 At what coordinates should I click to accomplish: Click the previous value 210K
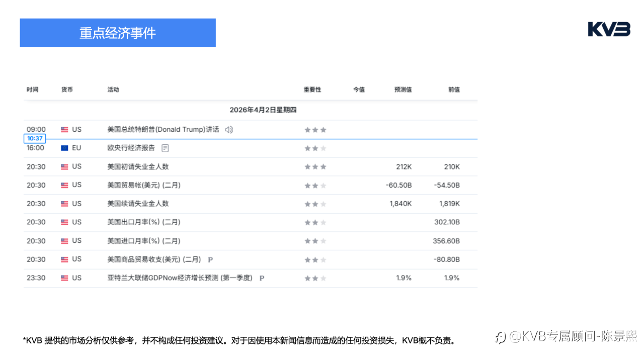click(452, 167)
